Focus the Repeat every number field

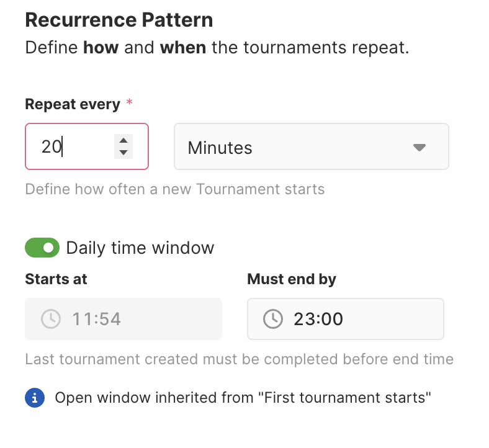click(74, 146)
